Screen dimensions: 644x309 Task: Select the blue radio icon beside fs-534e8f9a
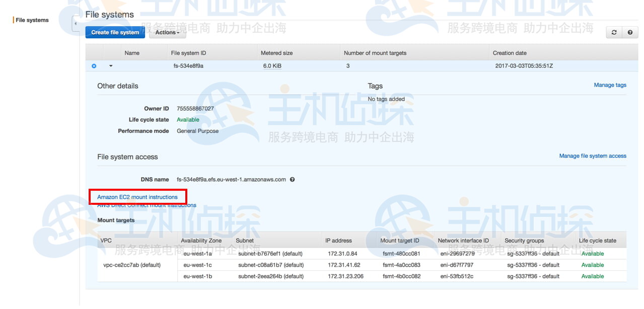[94, 65]
